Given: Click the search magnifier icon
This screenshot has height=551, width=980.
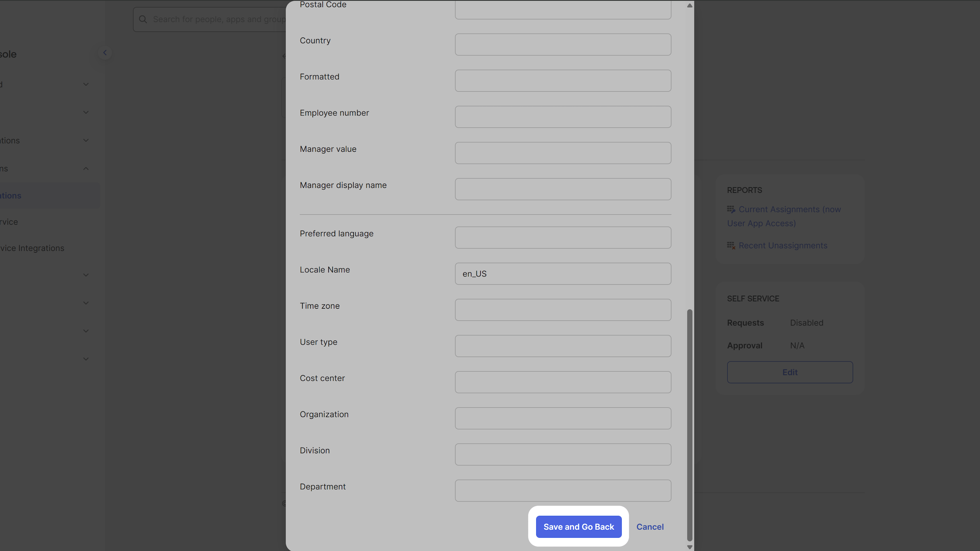Looking at the screenshot, I should 143,19.
